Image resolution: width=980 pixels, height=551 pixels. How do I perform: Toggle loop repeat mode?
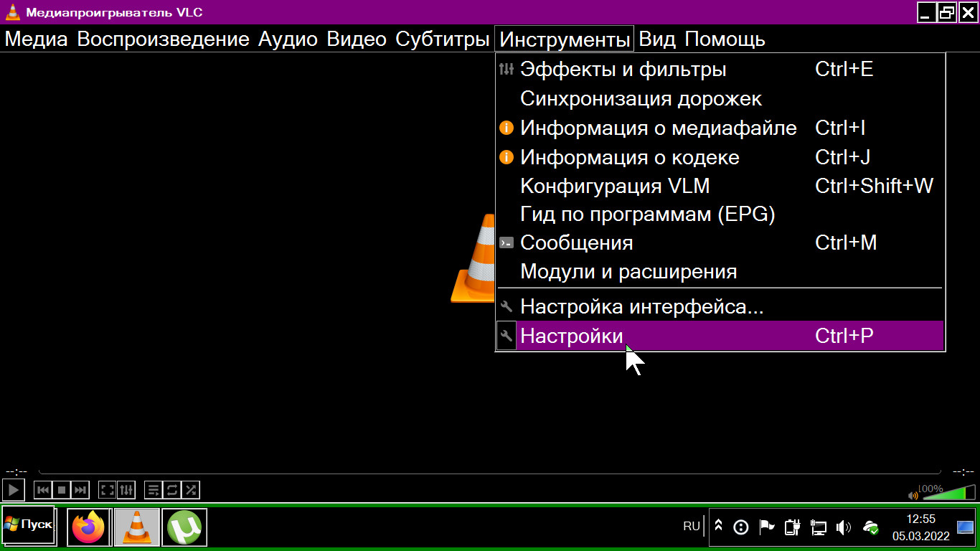(172, 490)
